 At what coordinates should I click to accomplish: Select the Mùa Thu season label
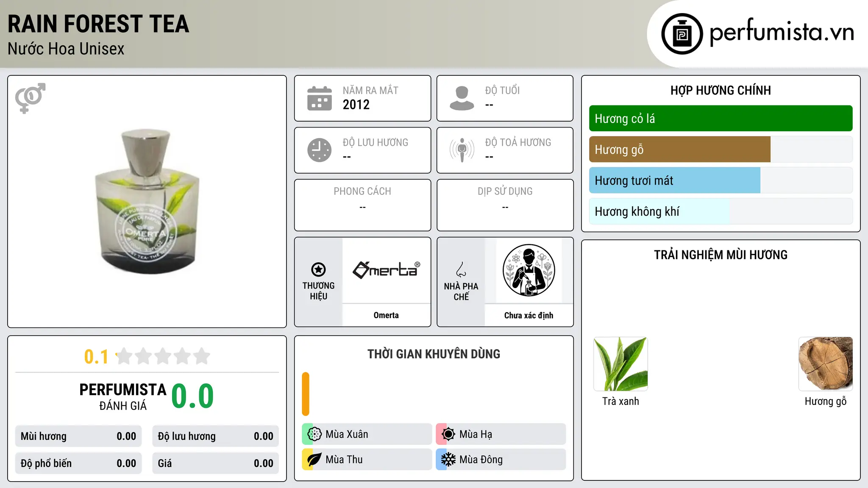click(344, 460)
